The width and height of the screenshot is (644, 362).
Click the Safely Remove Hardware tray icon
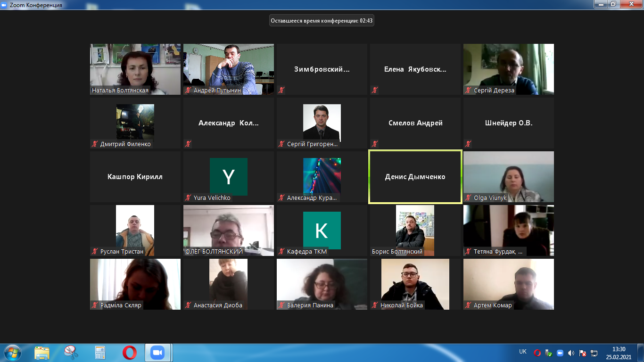548,353
